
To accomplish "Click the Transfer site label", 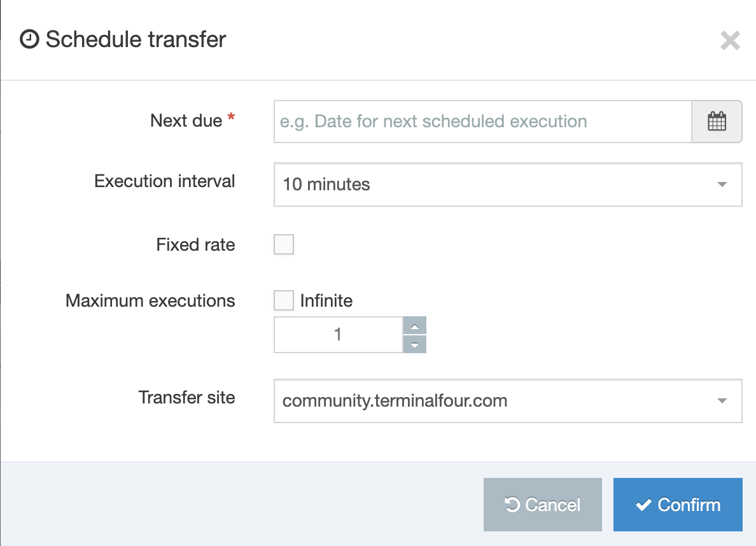I will (186, 398).
